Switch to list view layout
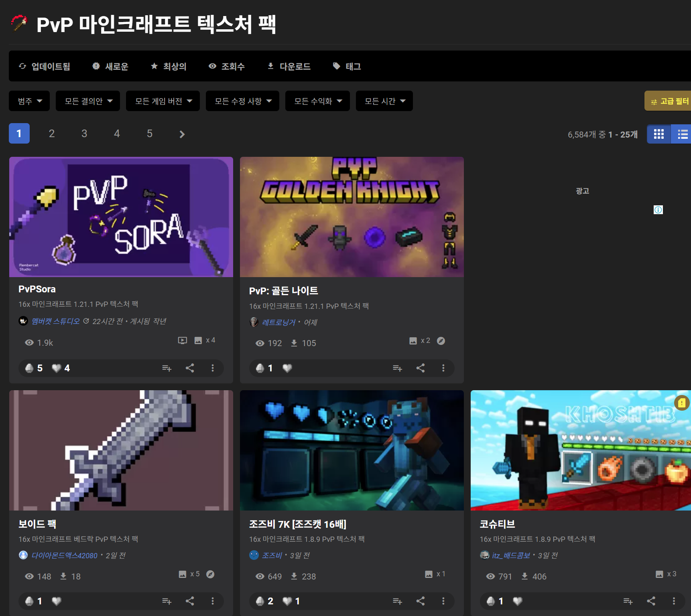Image resolution: width=691 pixels, height=616 pixels. click(681, 134)
